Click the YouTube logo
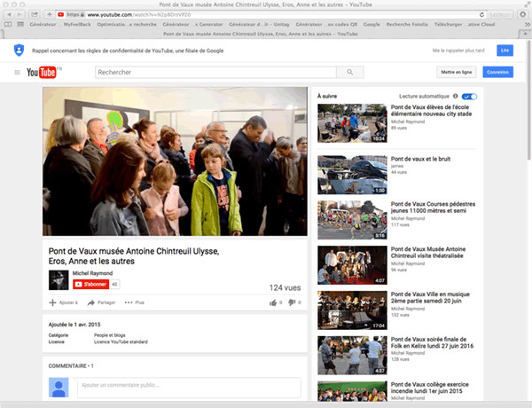532x408 pixels. (x=43, y=73)
